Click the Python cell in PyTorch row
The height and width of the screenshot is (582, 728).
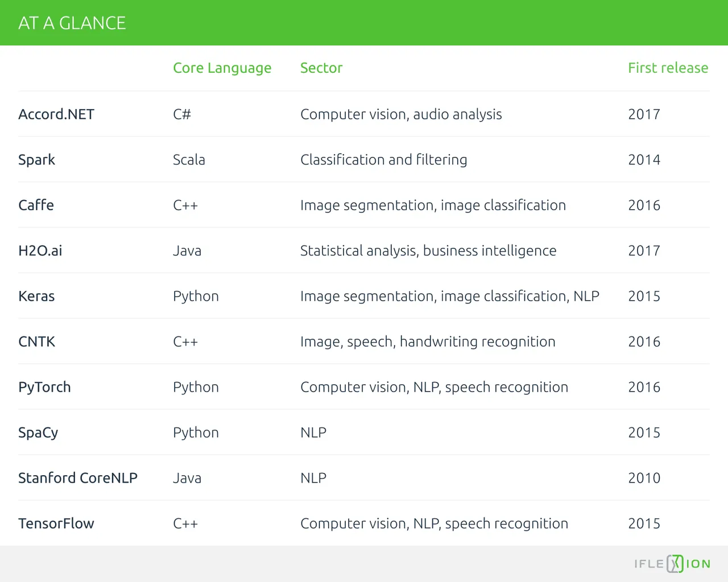pyautogui.click(x=196, y=388)
